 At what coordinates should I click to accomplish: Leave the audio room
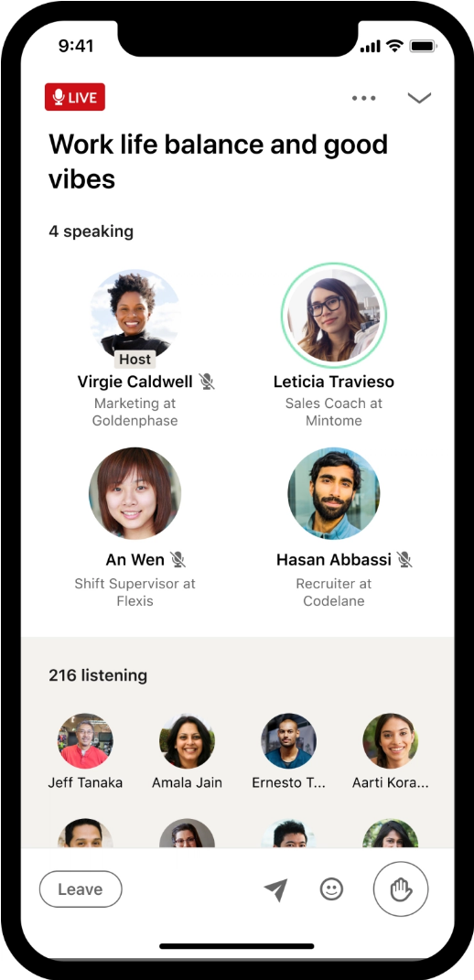(x=81, y=889)
